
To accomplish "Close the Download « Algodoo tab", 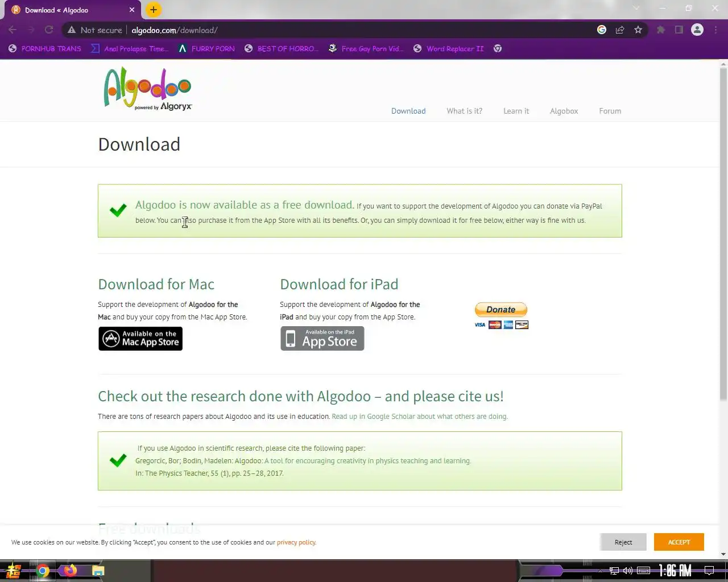I will [131, 10].
